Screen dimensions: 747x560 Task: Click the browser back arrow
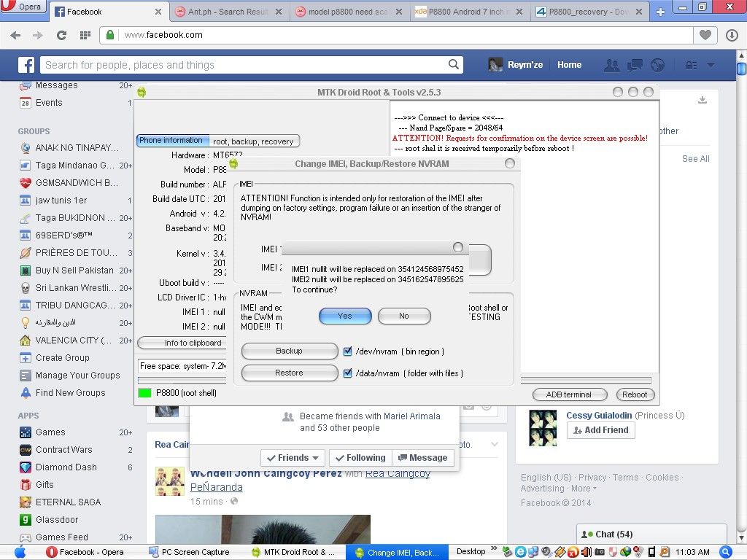[16, 35]
